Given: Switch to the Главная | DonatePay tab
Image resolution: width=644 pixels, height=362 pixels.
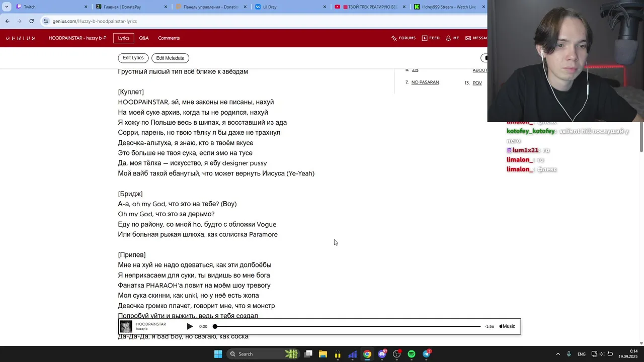Looking at the screenshot, I should pos(132,7).
